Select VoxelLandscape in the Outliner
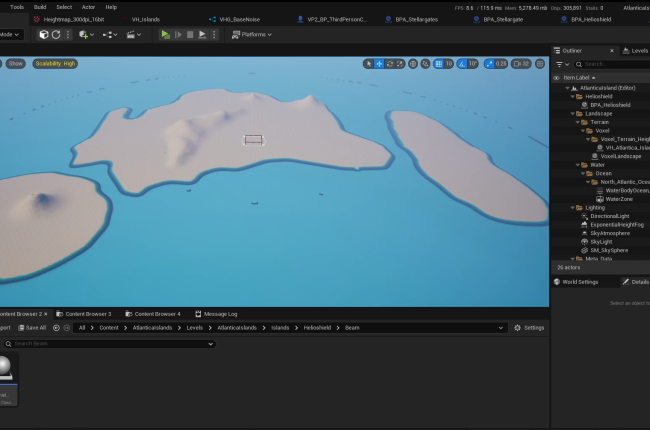The height and width of the screenshot is (430, 650). (620, 156)
